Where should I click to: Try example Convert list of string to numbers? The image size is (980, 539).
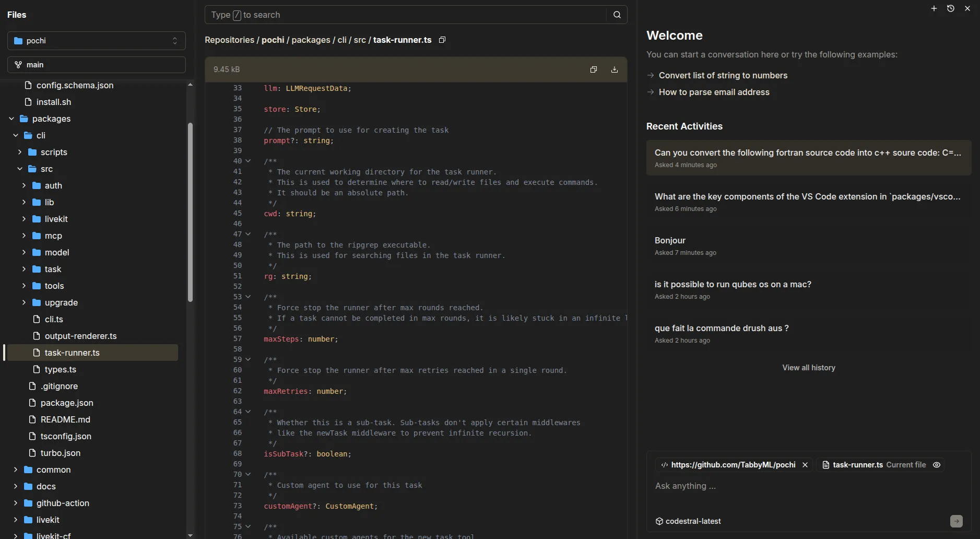723,75
